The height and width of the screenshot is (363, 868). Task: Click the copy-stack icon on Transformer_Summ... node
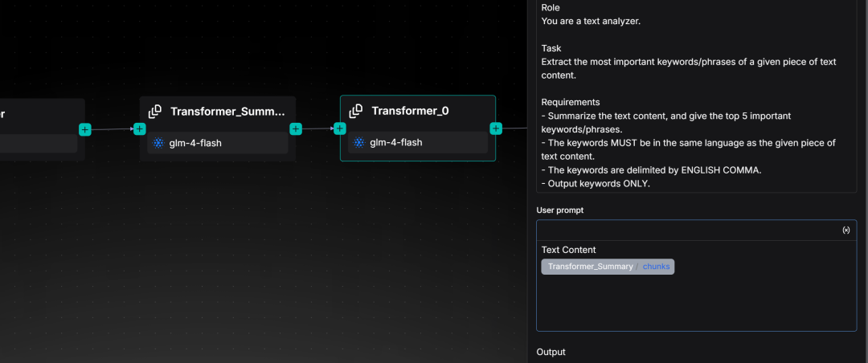point(155,111)
